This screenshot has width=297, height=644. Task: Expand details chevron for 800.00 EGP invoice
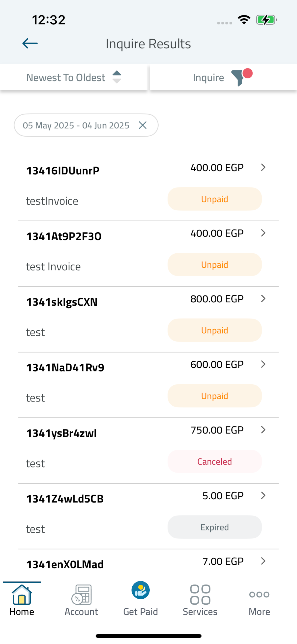(263, 299)
